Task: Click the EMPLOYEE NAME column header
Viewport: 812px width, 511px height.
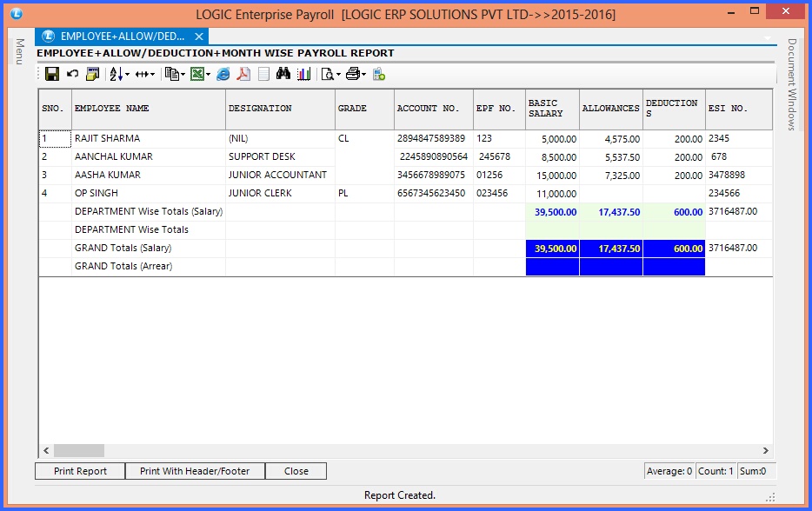Action: pos(149,109)
